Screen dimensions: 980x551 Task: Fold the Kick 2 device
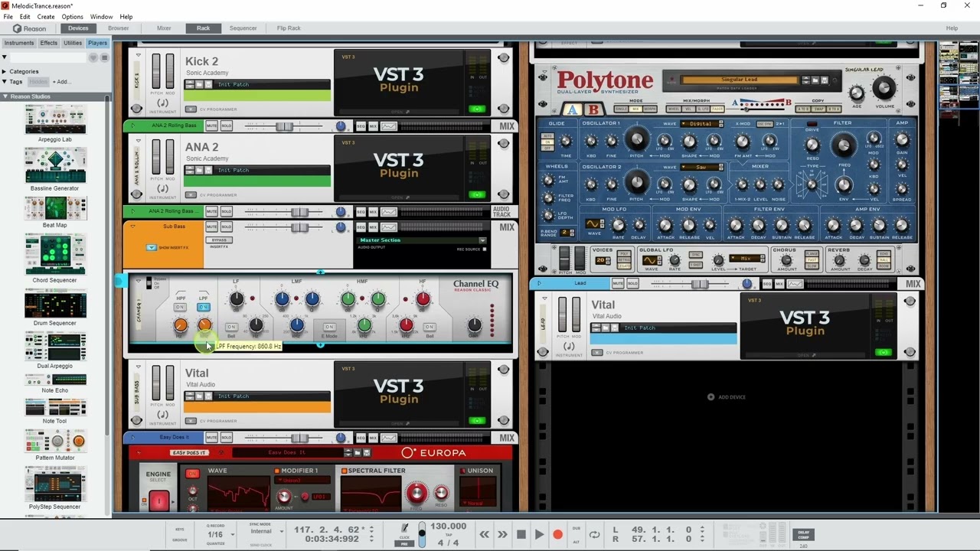click(x=139, y=55)
